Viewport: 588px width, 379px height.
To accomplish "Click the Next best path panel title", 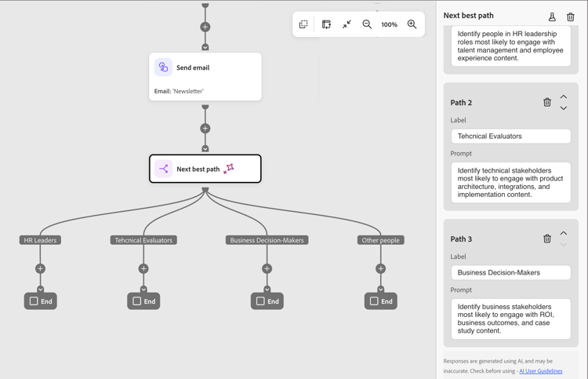I will 468,16.
